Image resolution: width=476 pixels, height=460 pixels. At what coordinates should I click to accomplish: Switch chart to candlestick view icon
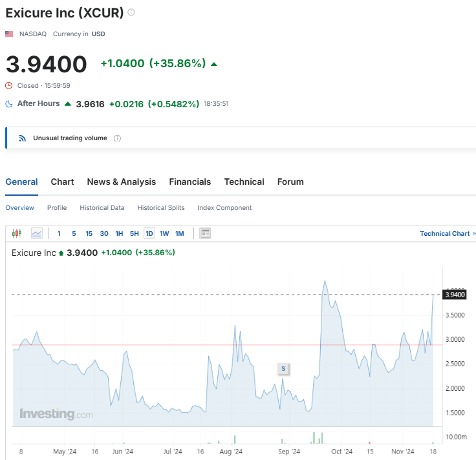(17, 233)
